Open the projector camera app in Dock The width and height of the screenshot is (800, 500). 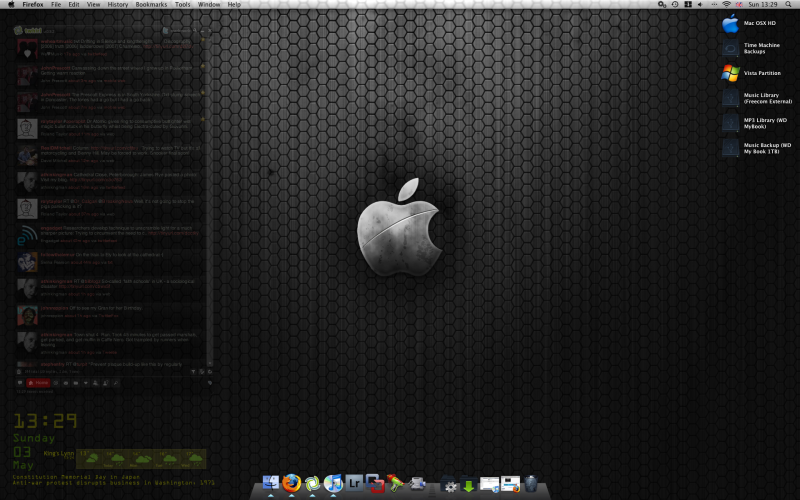(x=417, y=483)
